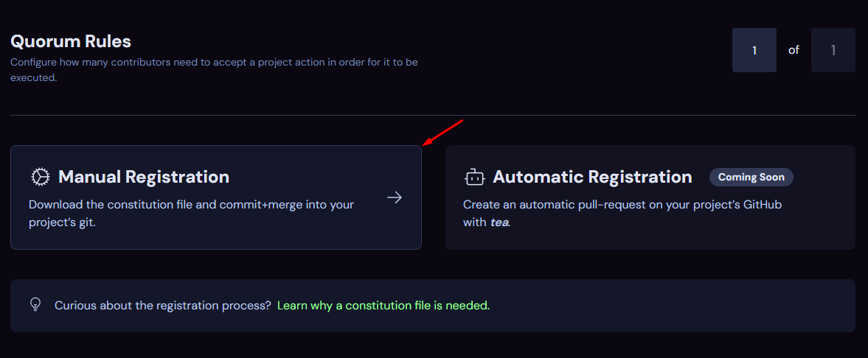
Task: Click the red annotation arrow above the cards
Action: [442, 133]
